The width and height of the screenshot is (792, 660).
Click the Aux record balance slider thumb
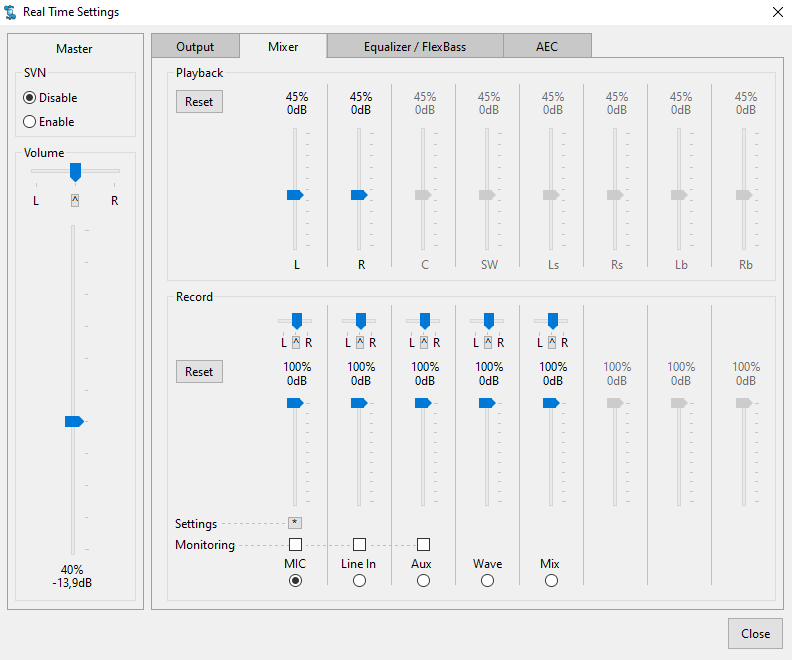pyautogui.click(x=425, y=321)
